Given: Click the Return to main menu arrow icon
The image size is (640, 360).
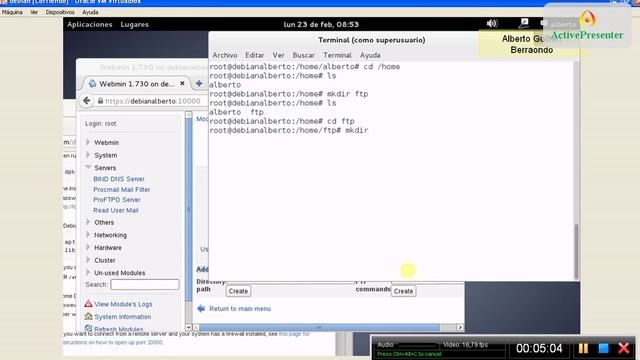Looking at the screenshot, I should (201, 309).
